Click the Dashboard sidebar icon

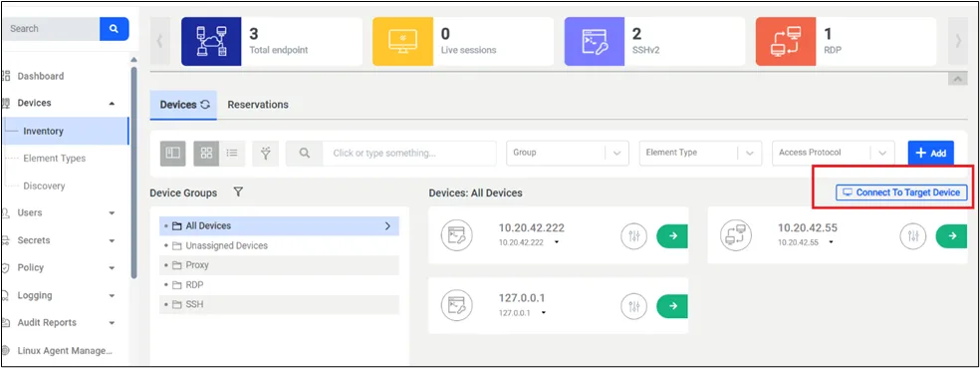pos(6,76)
